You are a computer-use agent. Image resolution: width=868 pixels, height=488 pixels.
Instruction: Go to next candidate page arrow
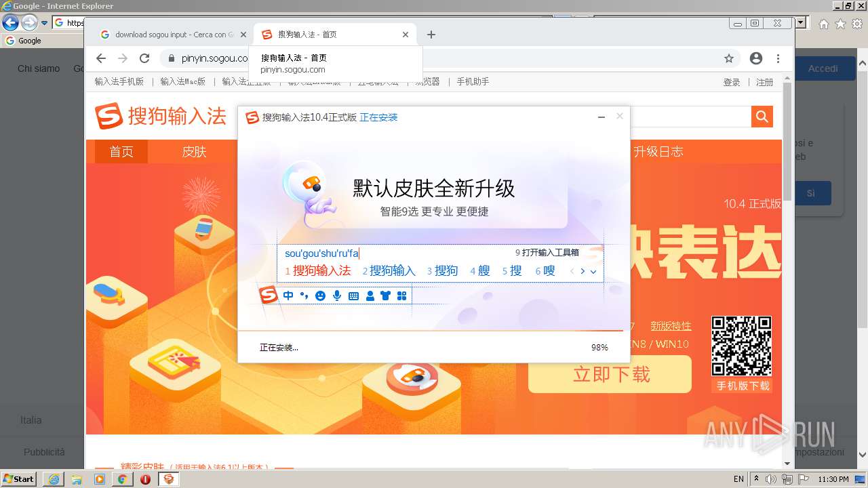coord(583,271)
